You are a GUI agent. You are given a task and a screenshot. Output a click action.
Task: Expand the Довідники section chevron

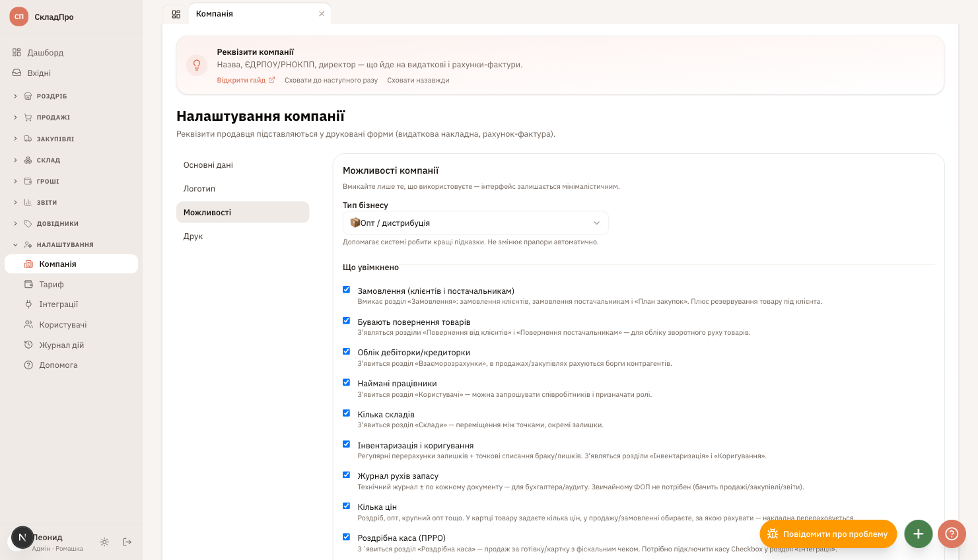tap(15, 223)
